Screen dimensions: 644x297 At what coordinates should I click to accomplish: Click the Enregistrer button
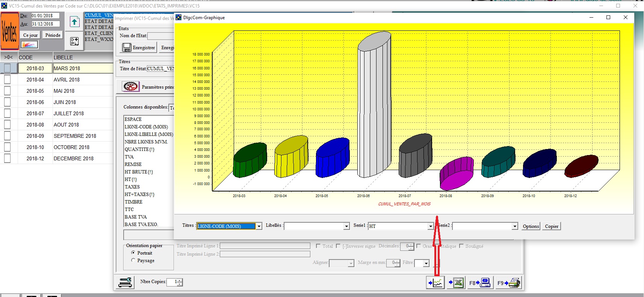[139, 48]
